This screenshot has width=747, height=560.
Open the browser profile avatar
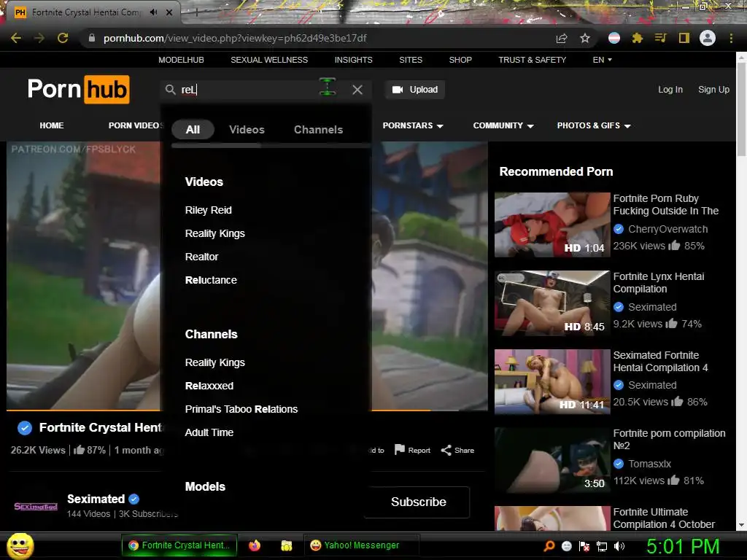pos(708,38)
